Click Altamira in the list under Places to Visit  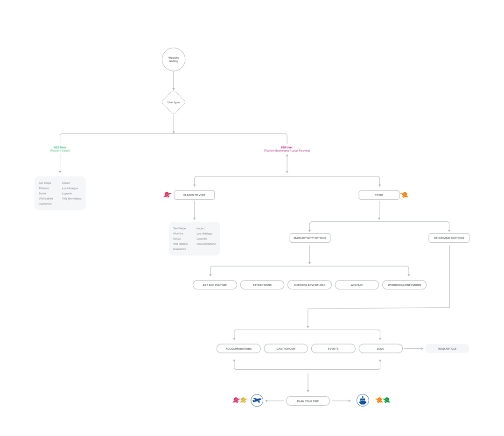click(x=178, y=233)
